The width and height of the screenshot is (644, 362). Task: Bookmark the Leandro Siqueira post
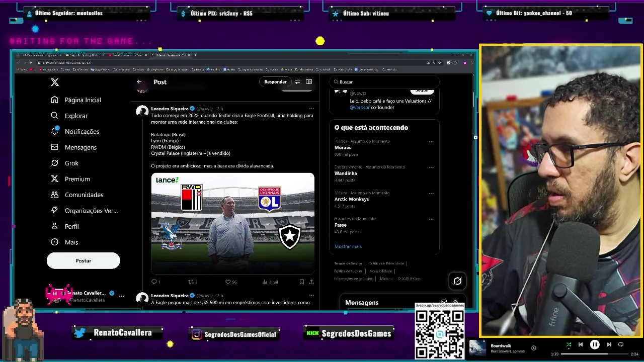302,282
